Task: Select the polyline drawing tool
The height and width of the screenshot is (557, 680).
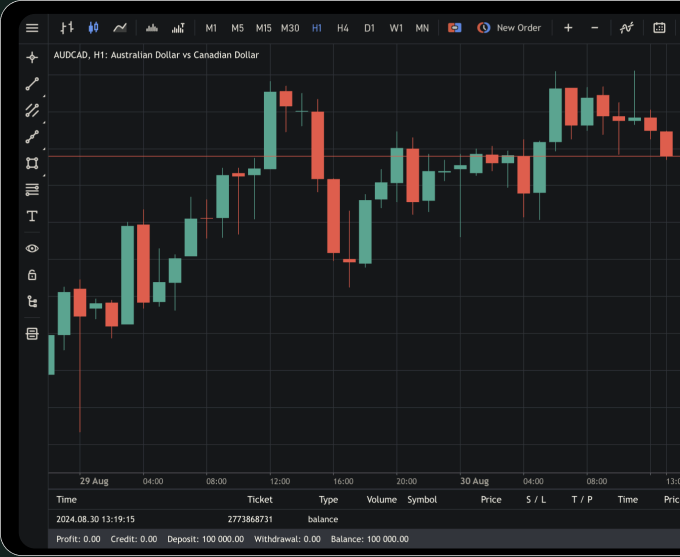Action: click(32, 137)
